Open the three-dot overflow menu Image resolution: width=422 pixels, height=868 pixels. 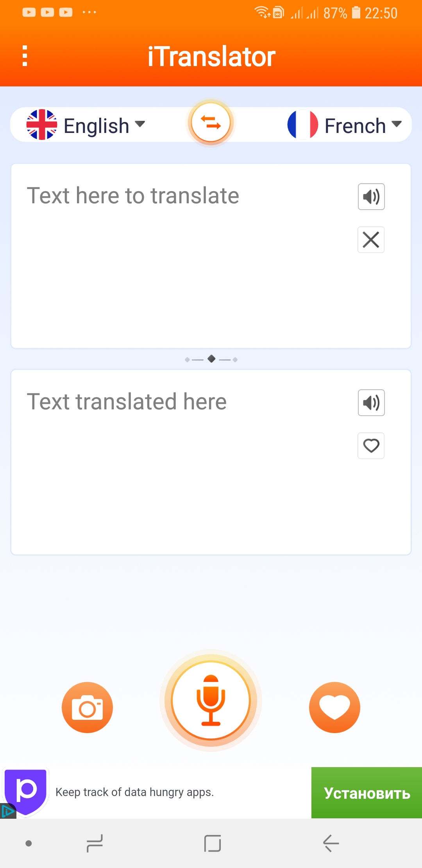[25, 56]
